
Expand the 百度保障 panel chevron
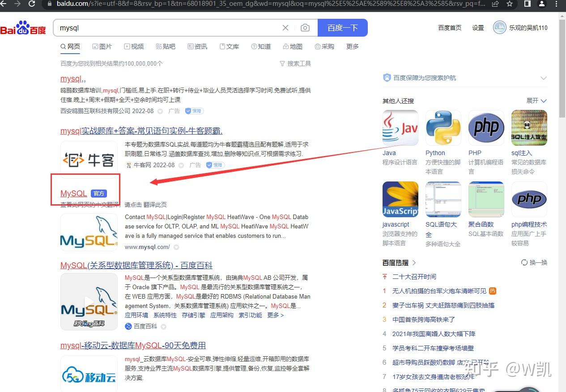(x=544, y=78)
